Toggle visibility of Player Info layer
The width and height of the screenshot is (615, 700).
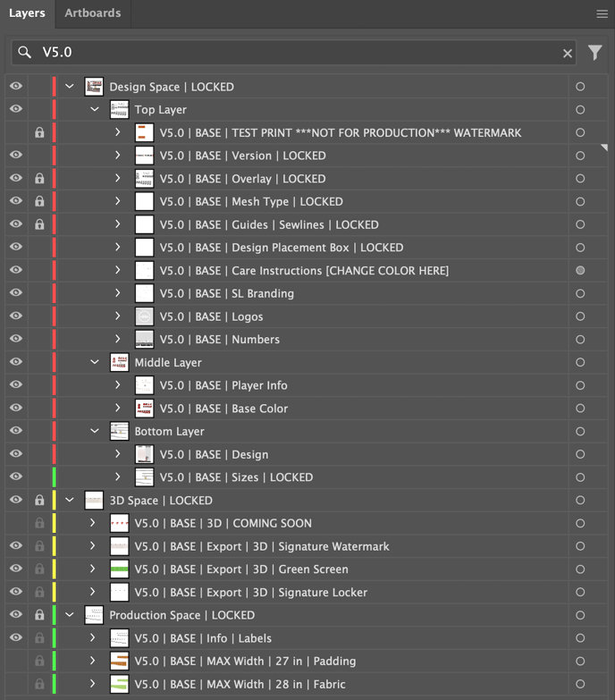click(16, 385)
